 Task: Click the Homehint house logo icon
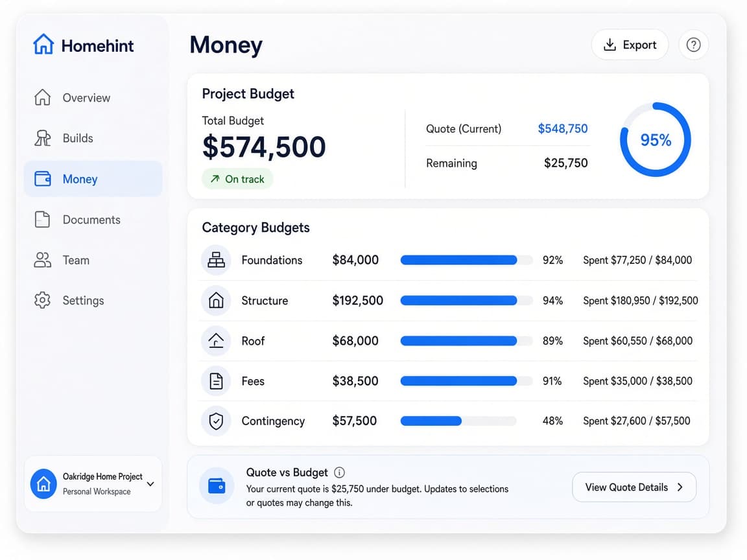43,44
